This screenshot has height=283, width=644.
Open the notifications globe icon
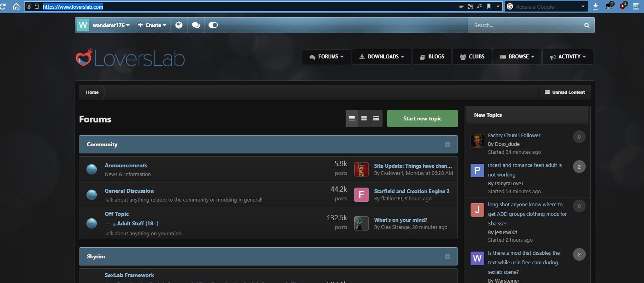[179, 25]
